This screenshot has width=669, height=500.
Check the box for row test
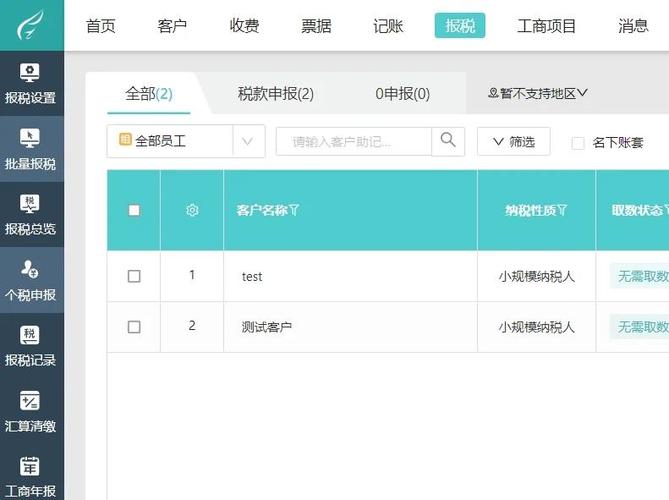point(134,276)
